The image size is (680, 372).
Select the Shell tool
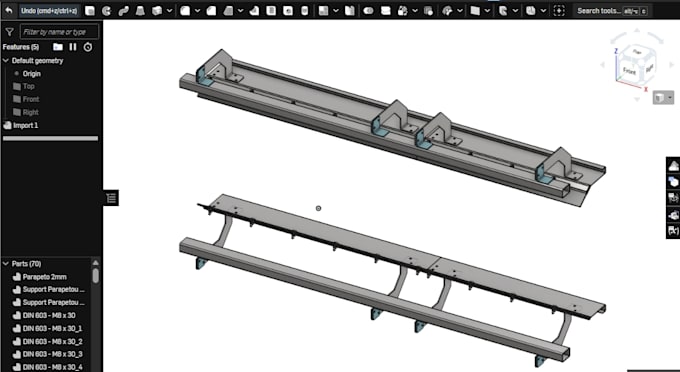click(x=271, y=11)
